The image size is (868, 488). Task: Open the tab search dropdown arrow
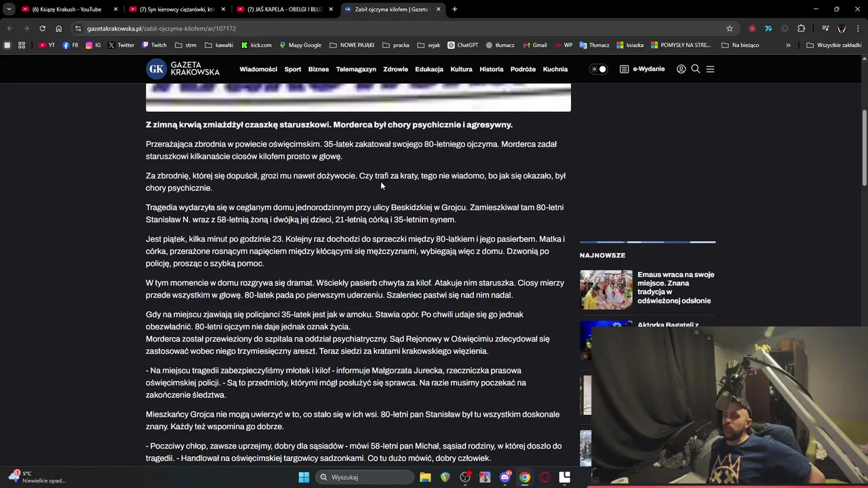tap(8, 9)
